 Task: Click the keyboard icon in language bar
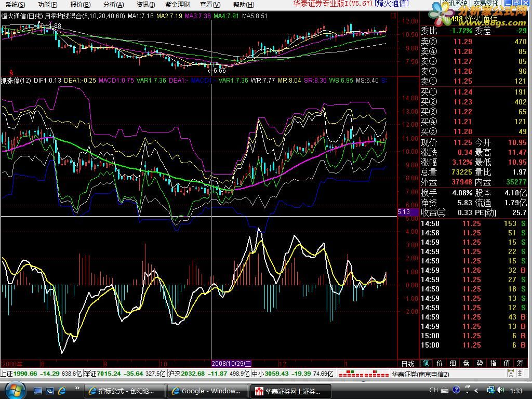tap(445, 390)
